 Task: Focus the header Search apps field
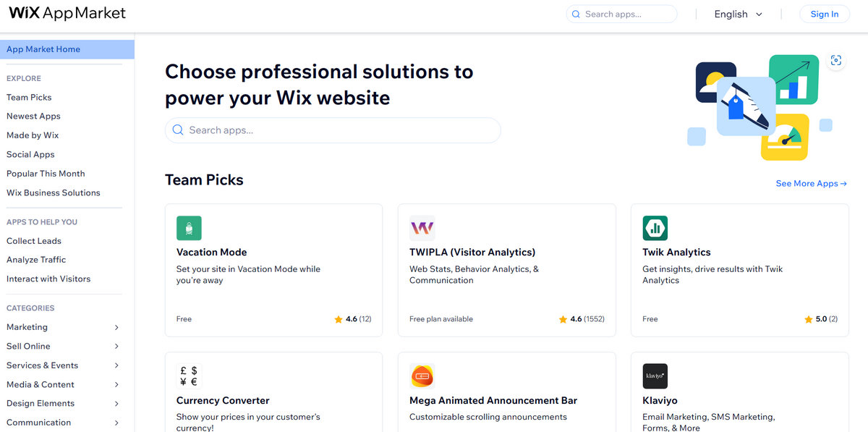pyautogui.click(x=622, y=14)
